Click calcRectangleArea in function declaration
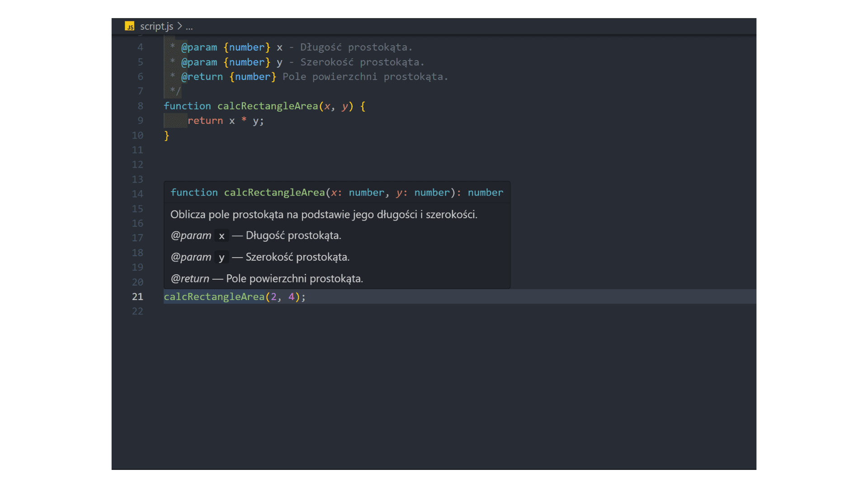Image resolution: width=868 pixels, height=488 pixels. point(268,106)
